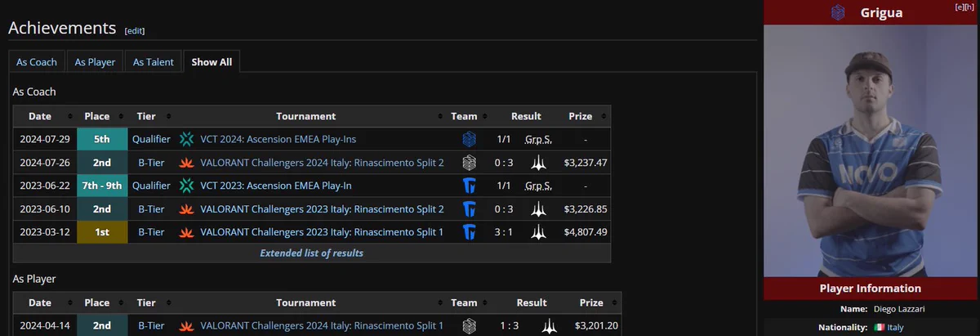This screenshot has width=980, height=336.
Task: Open VALORANT Challengers 2024 Italy: Rinascimento Split 1 link
Action: (322, 325)
